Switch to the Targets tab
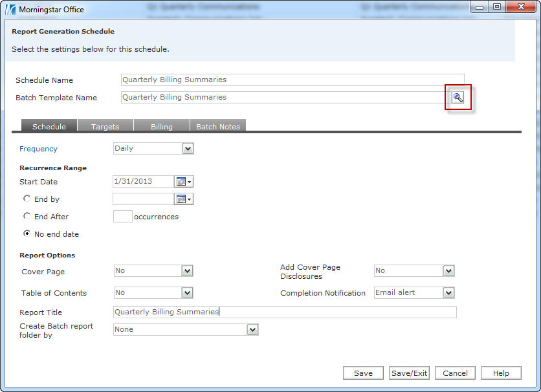 point(105,127)
